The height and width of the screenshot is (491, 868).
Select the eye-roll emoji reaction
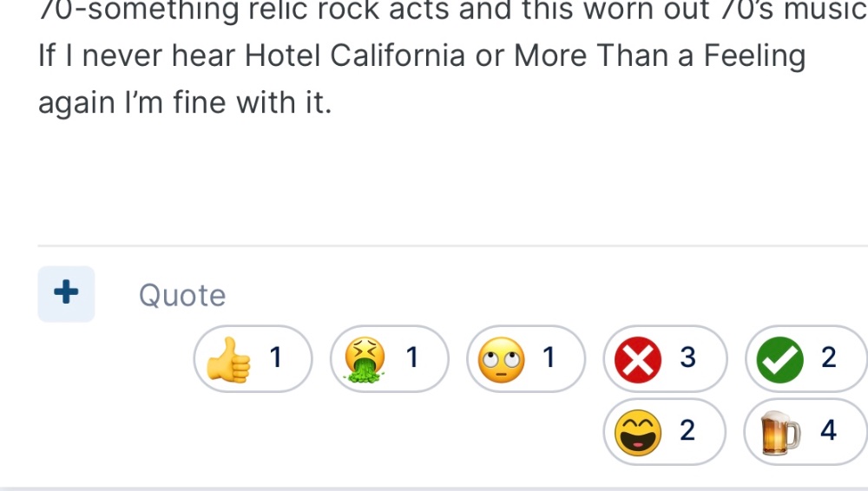pos(501,360)
